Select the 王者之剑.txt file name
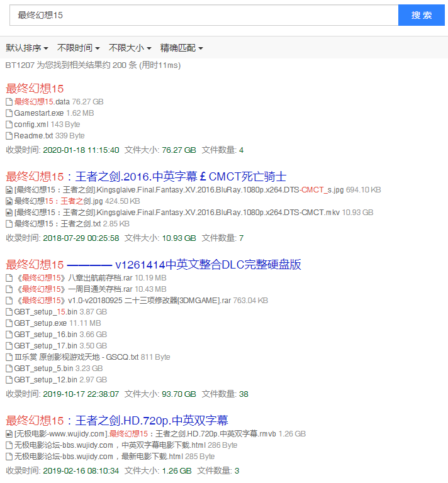 coord(57,224)
